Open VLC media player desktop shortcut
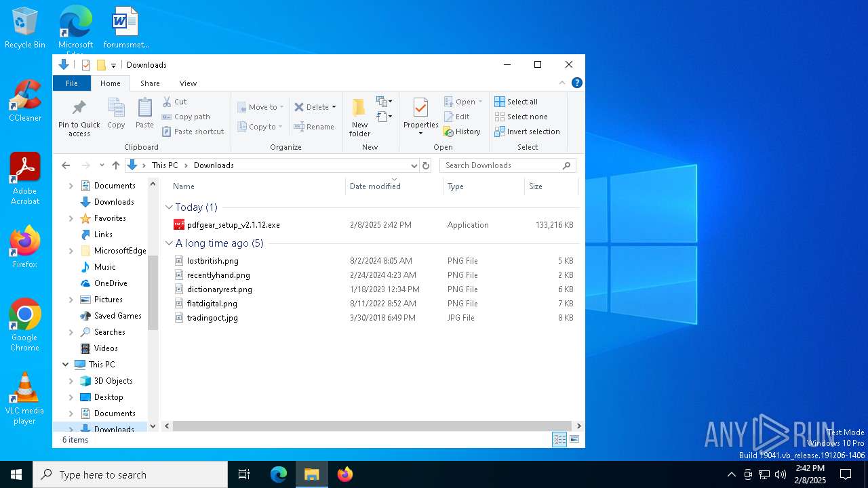The image size is (868, 488). tap(24, 399)
